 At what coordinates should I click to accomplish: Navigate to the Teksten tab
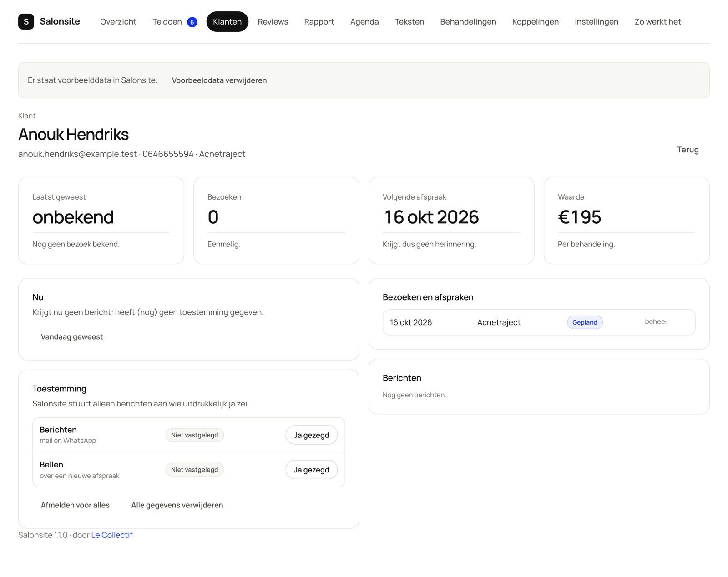409,21
